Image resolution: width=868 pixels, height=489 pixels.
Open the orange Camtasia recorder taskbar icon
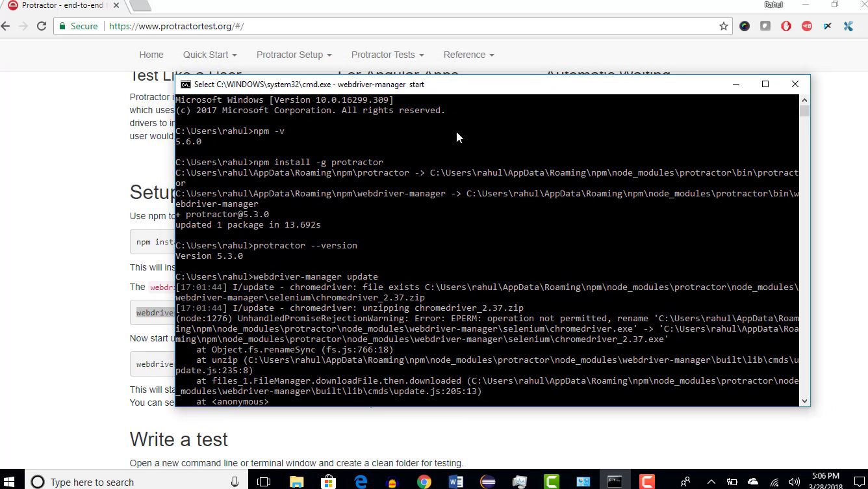click(x=646, y=482)
